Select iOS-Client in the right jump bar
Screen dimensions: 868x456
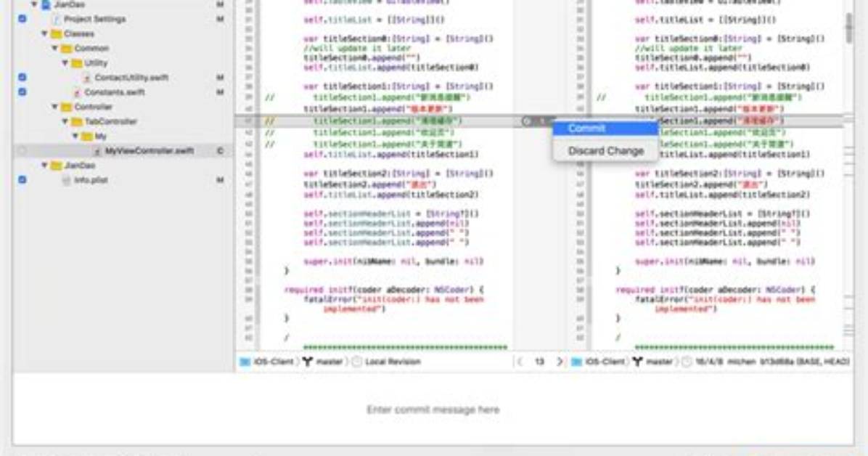(605, 362)
